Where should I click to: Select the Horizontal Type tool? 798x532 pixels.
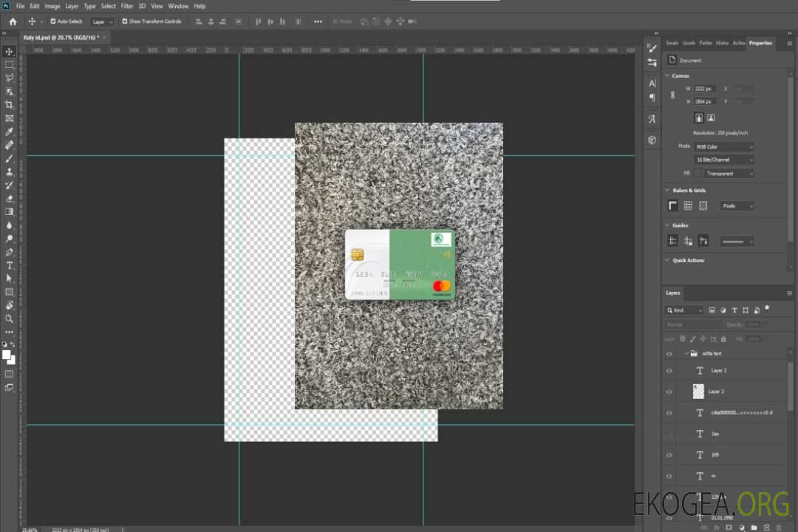click(10, 265)
